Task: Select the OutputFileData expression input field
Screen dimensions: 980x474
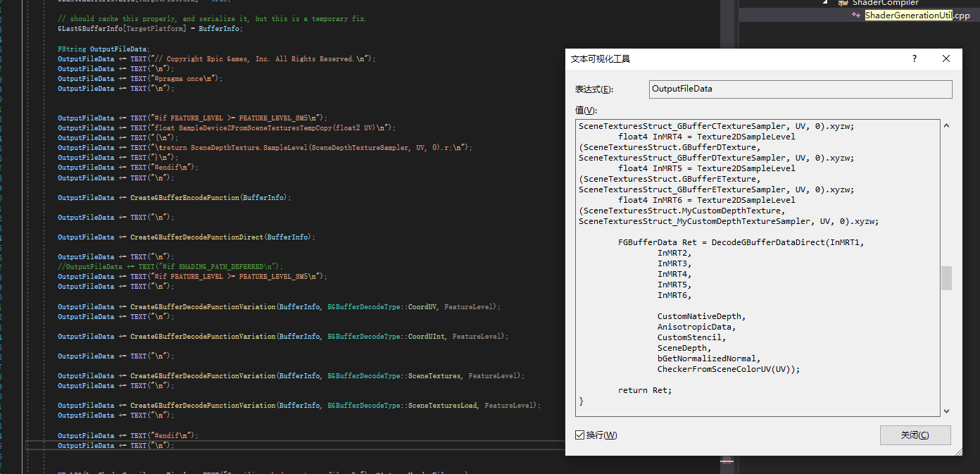Action: (x=800, y=89)
